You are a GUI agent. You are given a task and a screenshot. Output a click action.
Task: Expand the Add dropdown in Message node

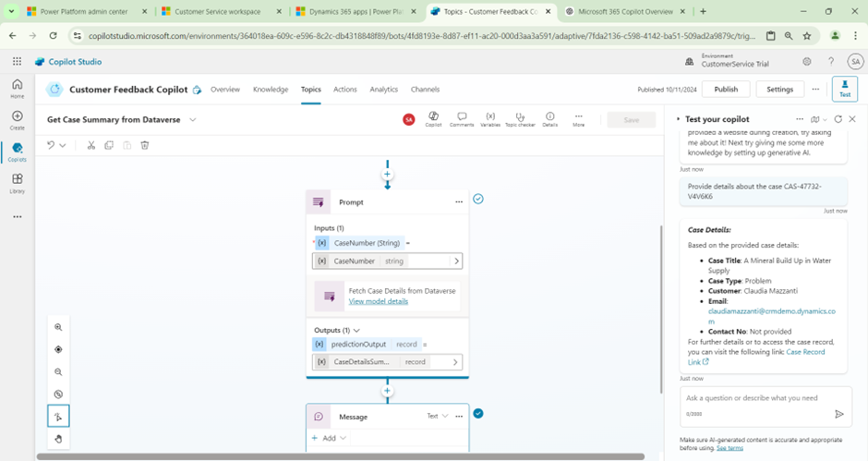click(x=329, y=438)
